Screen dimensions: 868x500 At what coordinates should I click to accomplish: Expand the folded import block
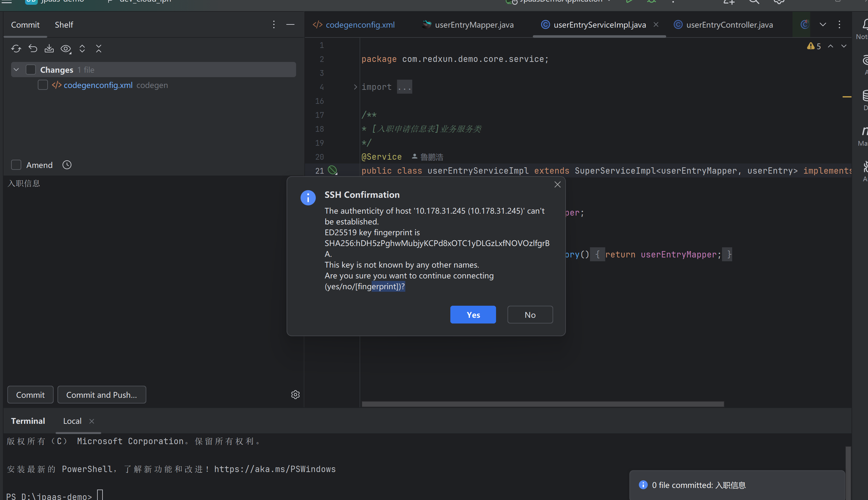[x=355, y=87]
